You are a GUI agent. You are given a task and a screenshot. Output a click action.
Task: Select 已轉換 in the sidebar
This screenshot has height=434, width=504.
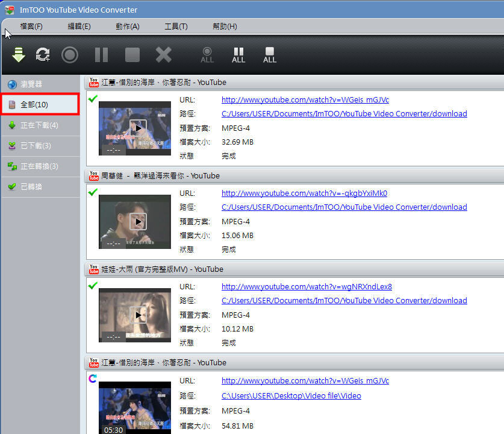[x=31, y=187]
